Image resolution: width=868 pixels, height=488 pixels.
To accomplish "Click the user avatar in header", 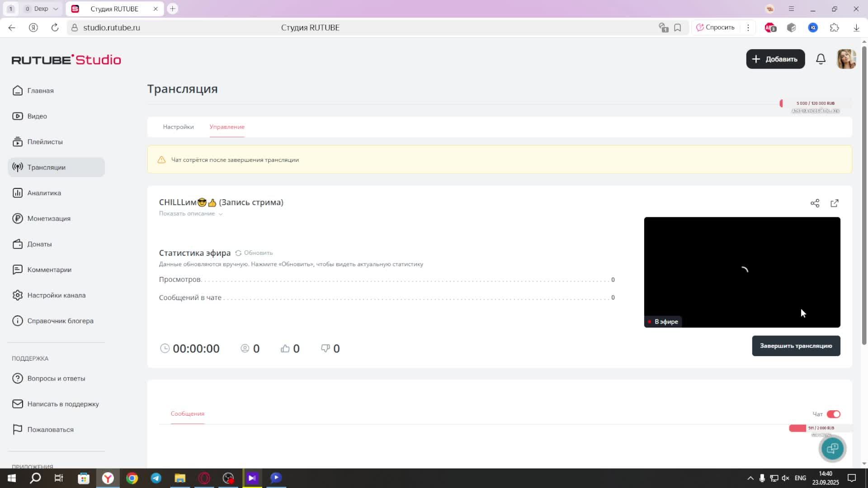I will tap(846, 59).
